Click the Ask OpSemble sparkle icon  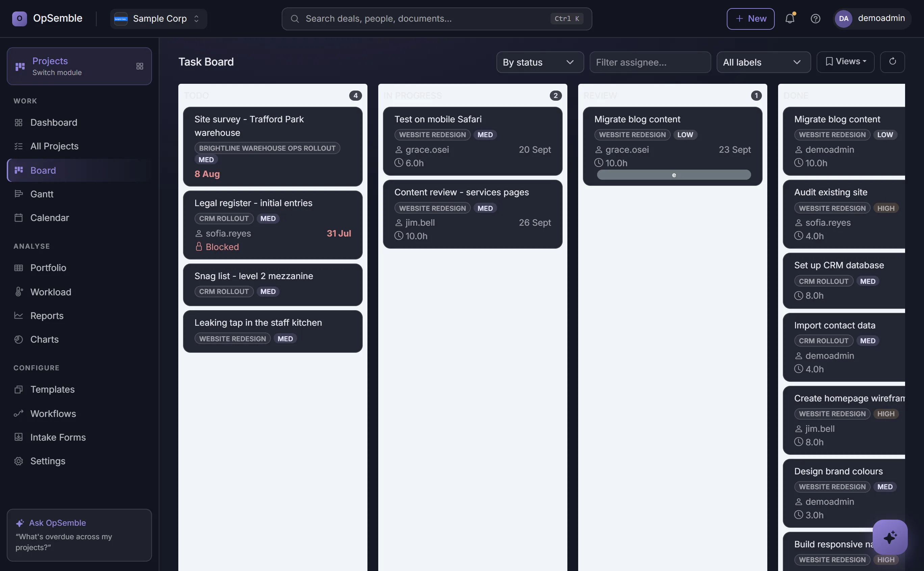tap(20, 523)
